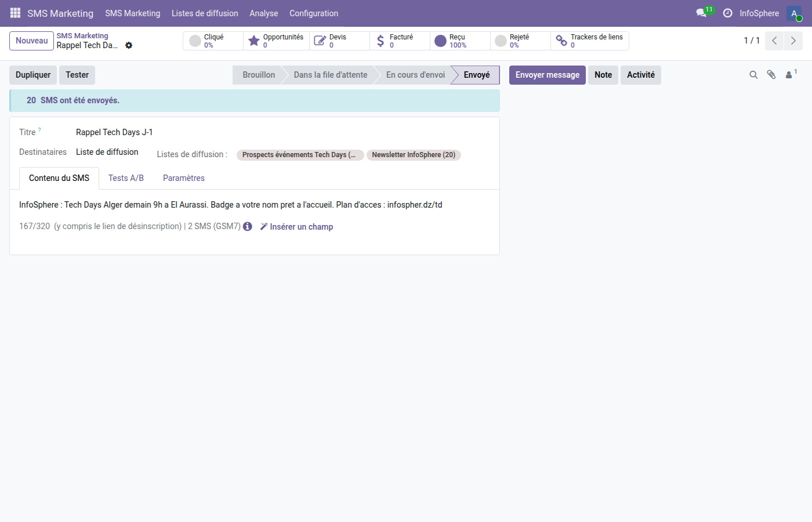Open the followers icon in chatter
The width and height of the screenshot is (812, 522).
point(790,75)
